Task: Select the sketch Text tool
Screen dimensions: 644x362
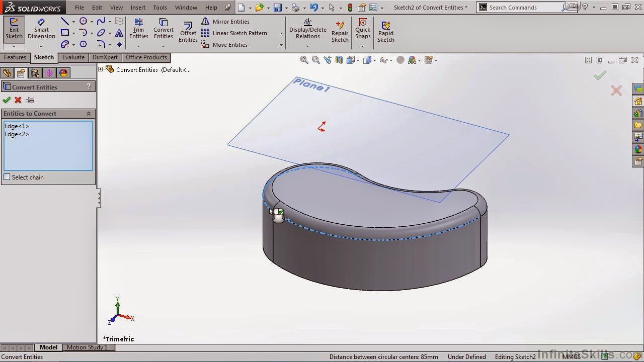Action: (119, 33)
